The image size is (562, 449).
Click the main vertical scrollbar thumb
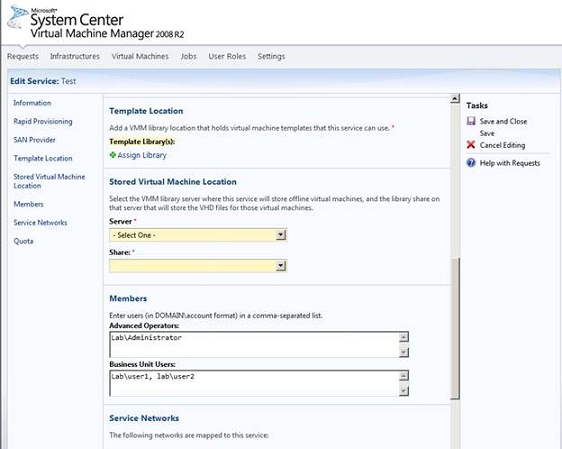coord(455,328)
